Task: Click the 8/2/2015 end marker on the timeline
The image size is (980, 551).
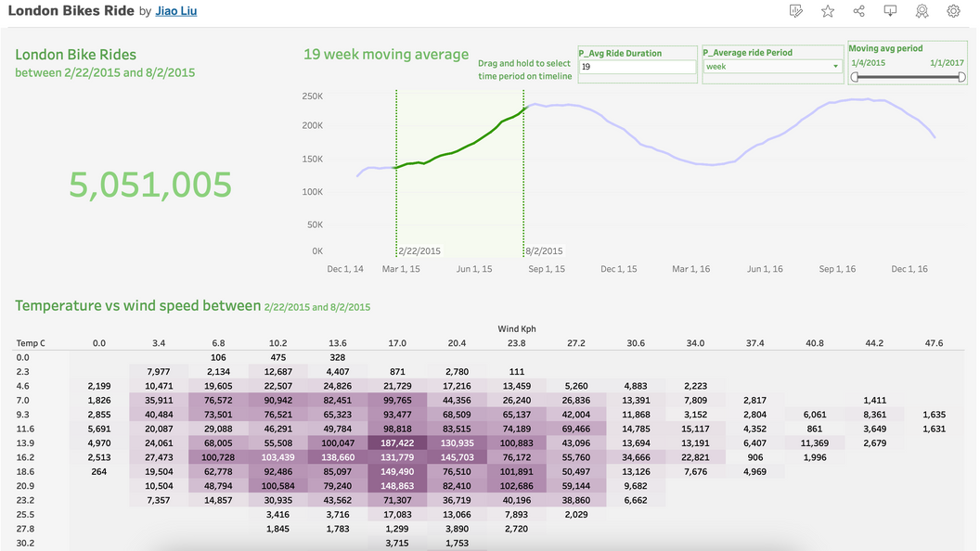Action: point(523,173)
